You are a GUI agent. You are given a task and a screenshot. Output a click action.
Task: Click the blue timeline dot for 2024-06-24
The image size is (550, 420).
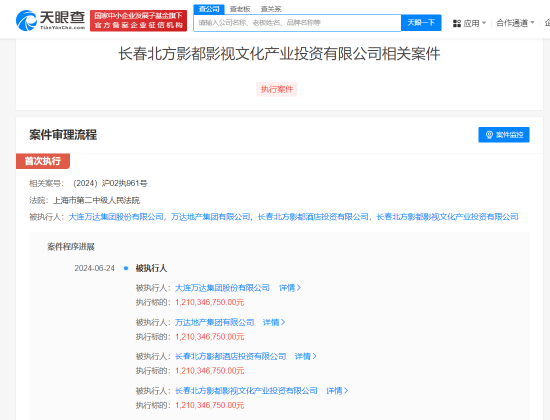pos(126,268)
